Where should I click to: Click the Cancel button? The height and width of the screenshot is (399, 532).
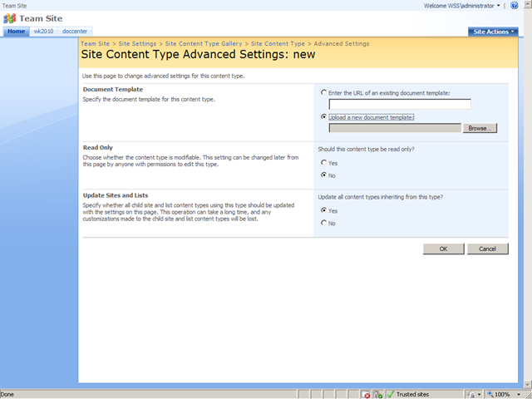[x=488, y=249]
